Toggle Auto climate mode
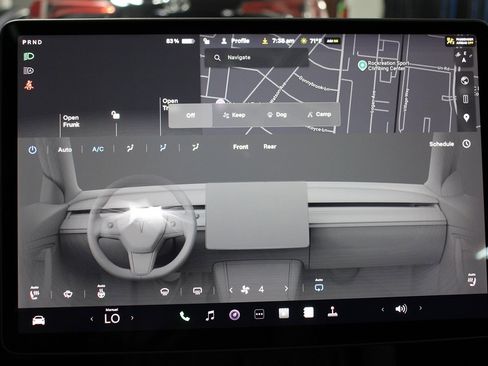 65,150
